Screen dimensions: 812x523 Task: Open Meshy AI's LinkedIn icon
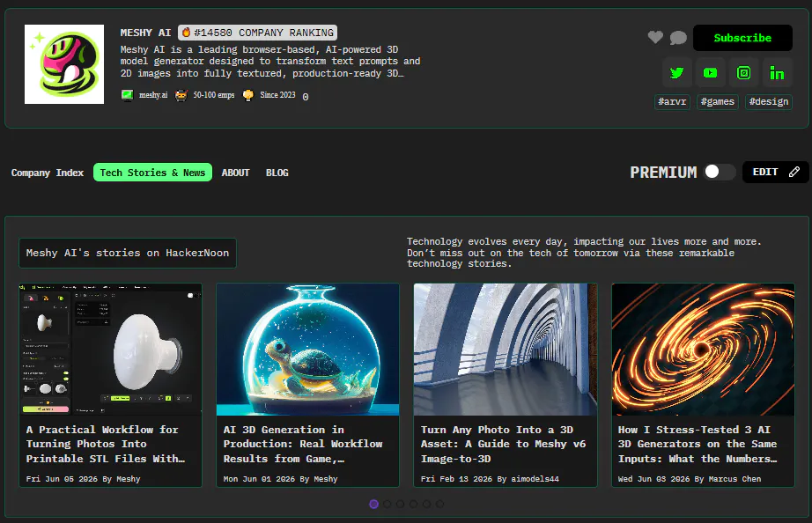click(777, 73)
